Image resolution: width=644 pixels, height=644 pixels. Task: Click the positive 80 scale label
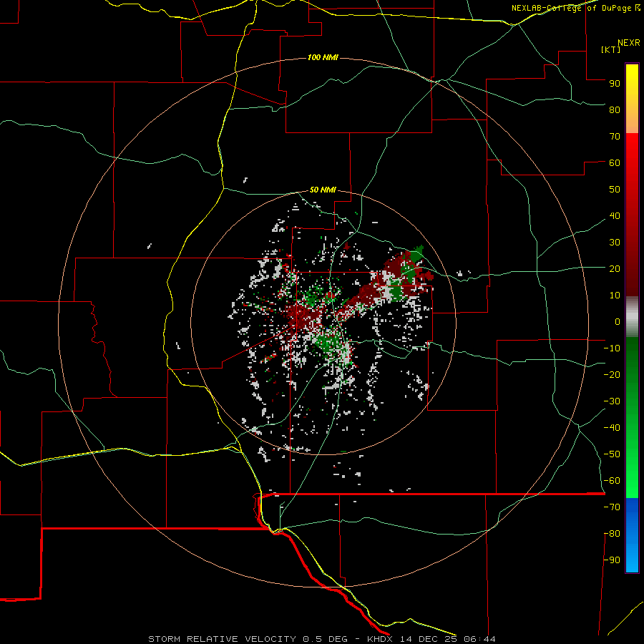615,109
